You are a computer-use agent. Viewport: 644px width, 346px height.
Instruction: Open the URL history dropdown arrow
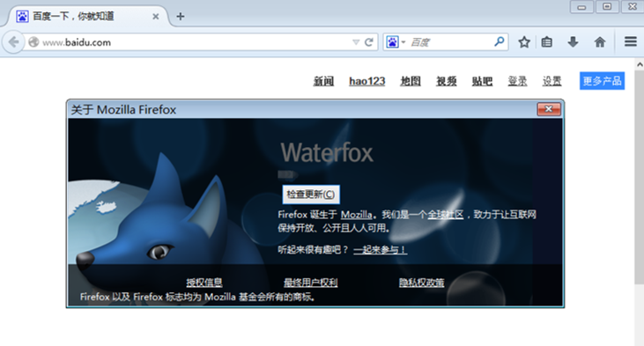(x=356, y=42)
